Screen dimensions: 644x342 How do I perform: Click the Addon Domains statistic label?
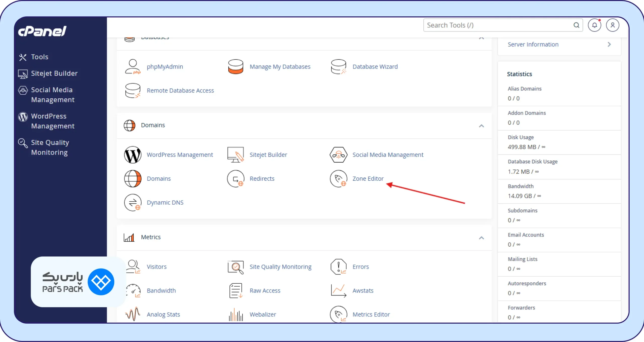click(x=527, y=113)
